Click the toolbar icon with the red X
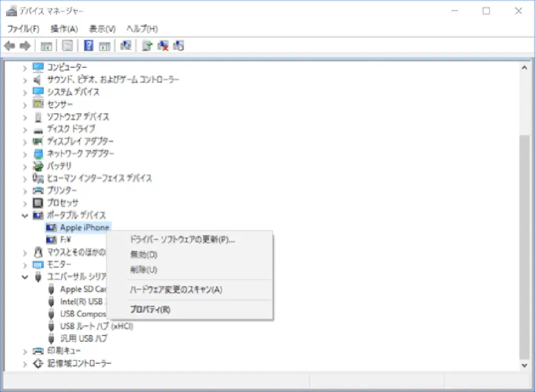Viewport: 535px width, 392px height. coord(163,46)
